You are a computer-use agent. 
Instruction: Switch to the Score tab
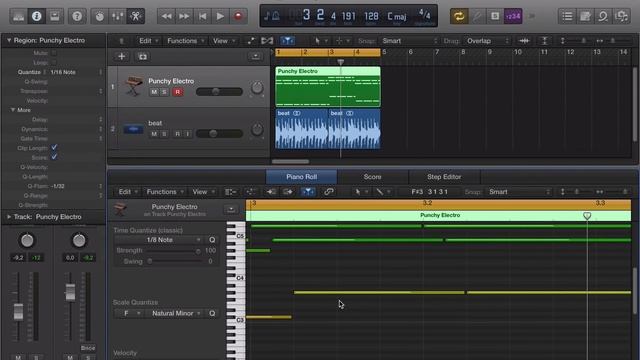[x=372, y=177]
